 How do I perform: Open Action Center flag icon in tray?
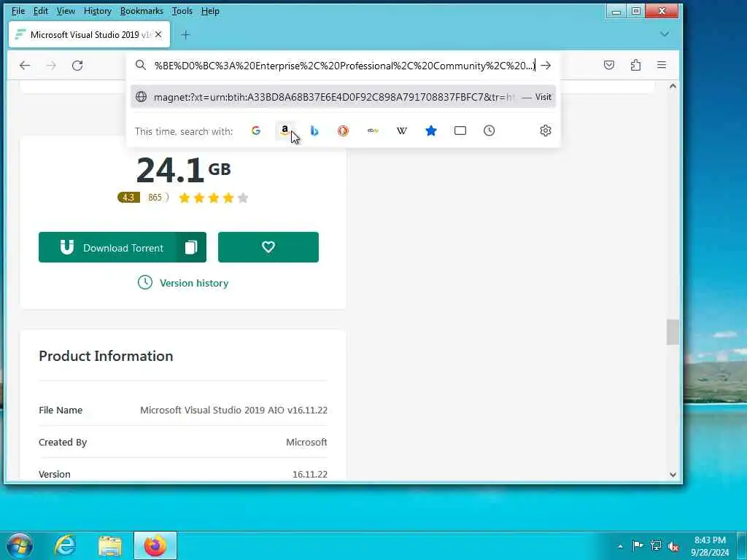pos(638,545)
